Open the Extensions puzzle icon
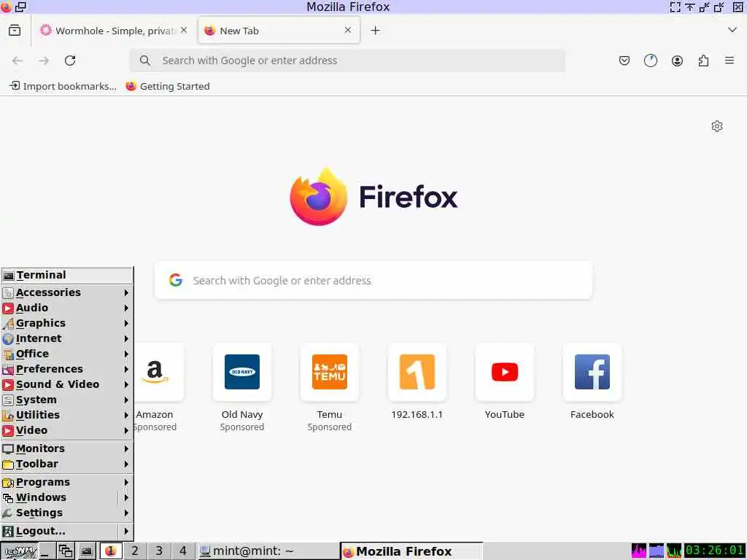Screen dimensions: 747x560 (x=703, y=61)
